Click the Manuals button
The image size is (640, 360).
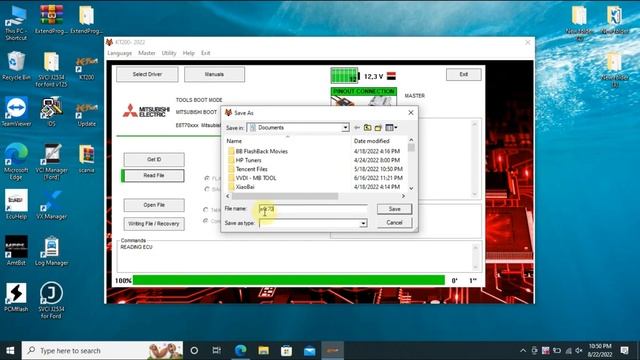click(x=214, y=74)
